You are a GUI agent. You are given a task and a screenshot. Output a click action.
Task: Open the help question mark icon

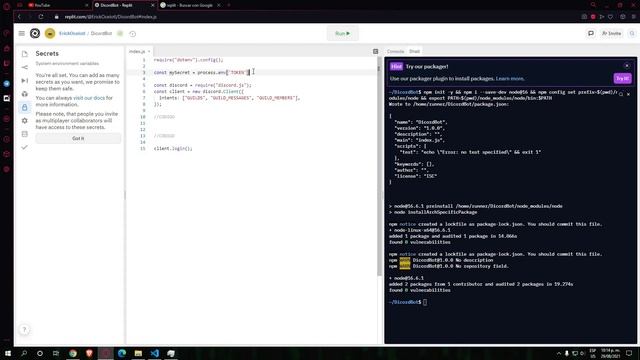coord(24,330)
